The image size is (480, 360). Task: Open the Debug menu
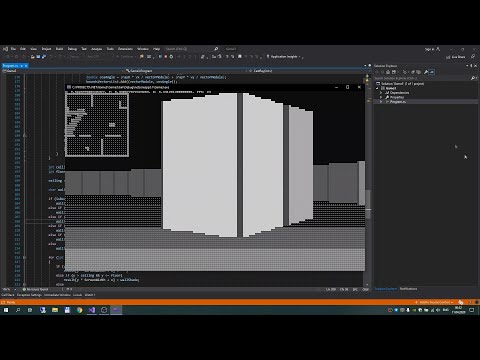[x=72, y=49]
